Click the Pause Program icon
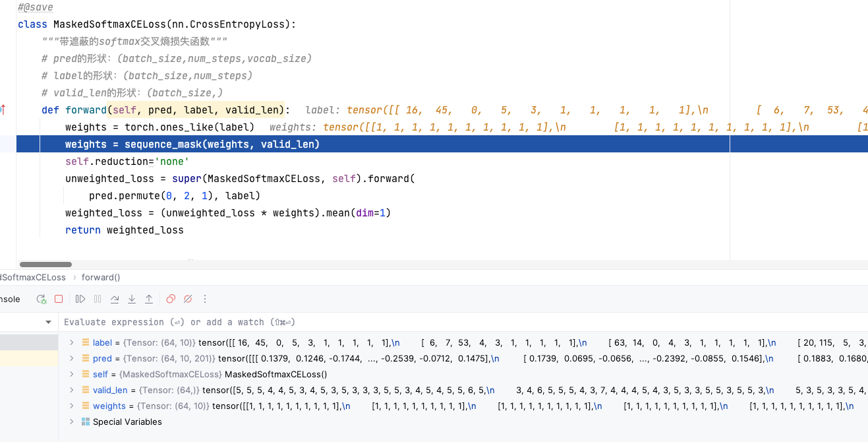 point(96,299)
